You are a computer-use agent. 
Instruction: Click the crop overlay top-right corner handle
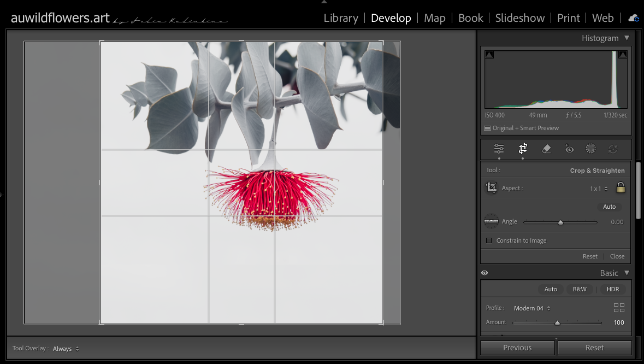tap(382, 42)
